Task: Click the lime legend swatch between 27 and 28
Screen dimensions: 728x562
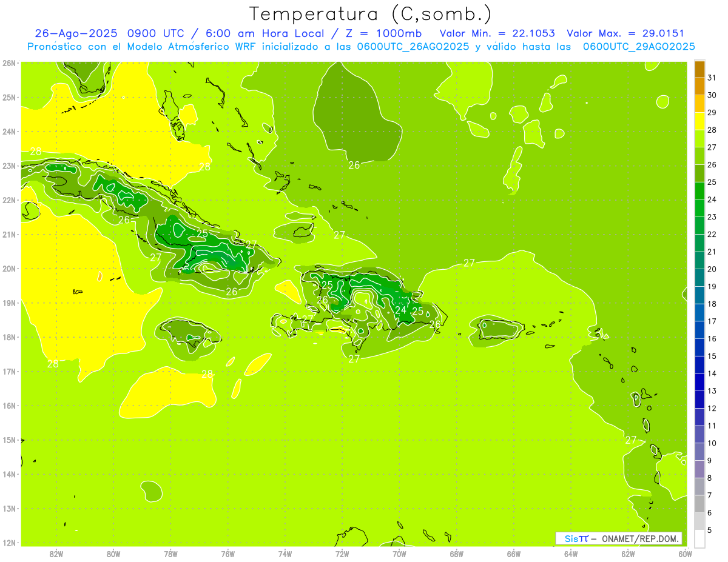Action: 699,139
